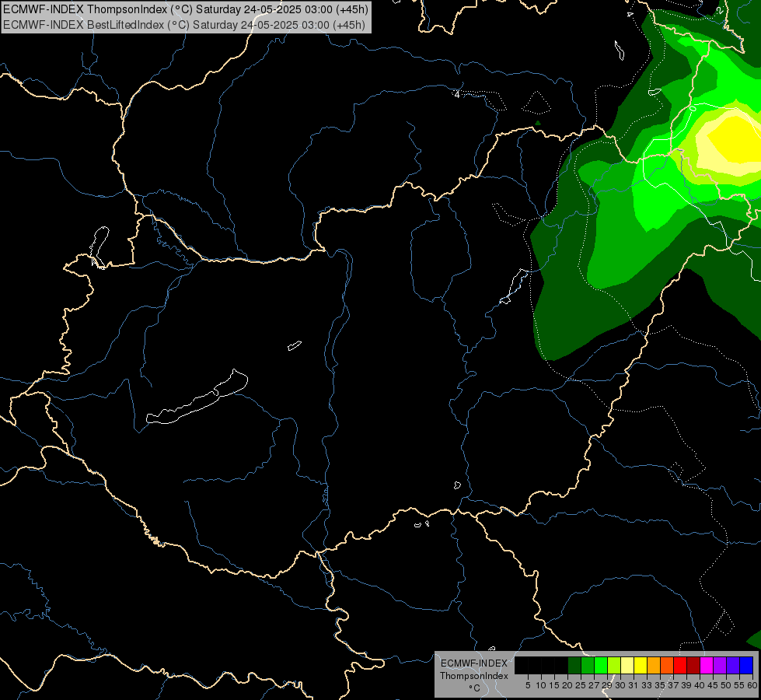This screenshot has width=761, height=700.
Task: Click the dark red 39-40 legend swatch
Action: (x=693, y=665)
